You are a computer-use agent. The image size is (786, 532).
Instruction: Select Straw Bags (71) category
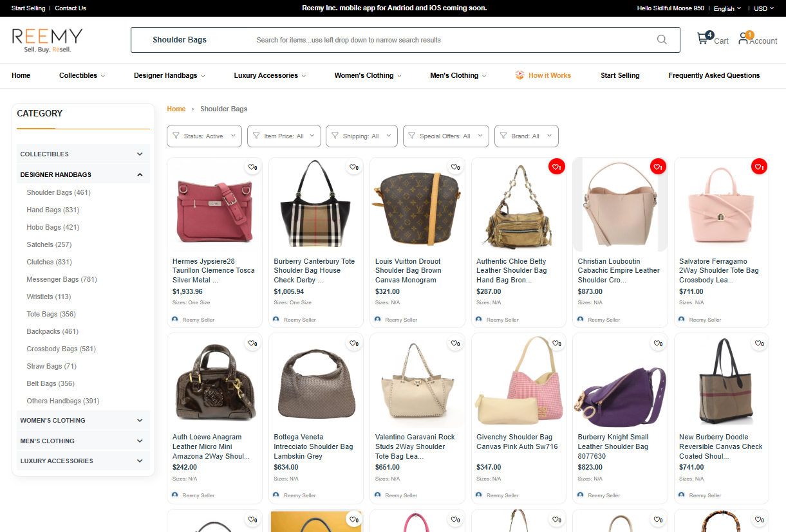pyautogui.click(x=51, y=366)
